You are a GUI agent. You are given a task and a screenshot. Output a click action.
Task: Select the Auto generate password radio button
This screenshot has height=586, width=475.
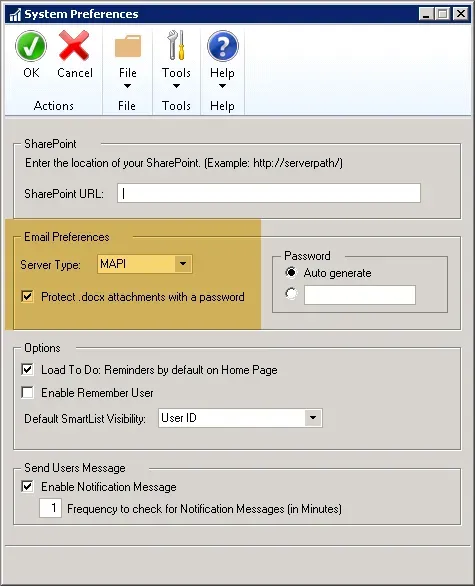(x=291, y=272)
